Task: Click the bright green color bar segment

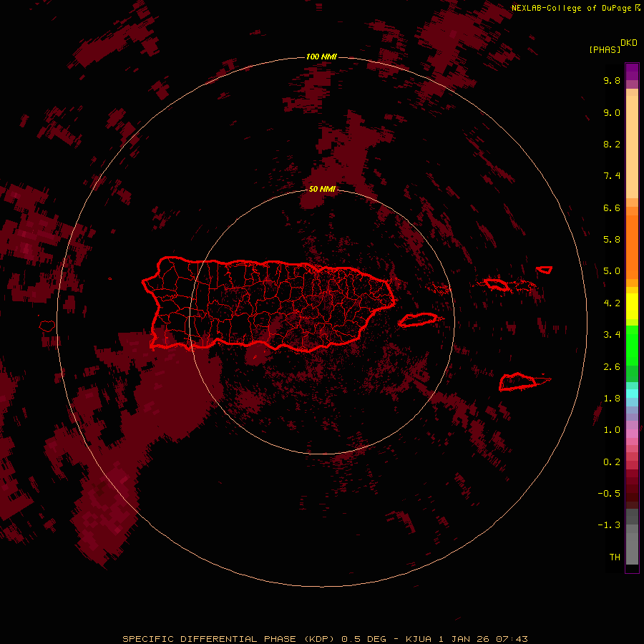Action: coord(632,346)
